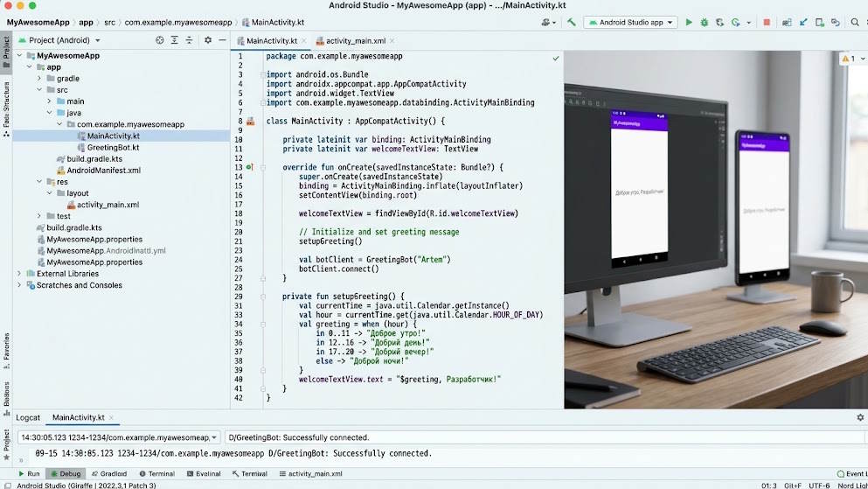Click the locate target icon in Project panel
Screen dimensions: 868x489
[x=159, y=40]
